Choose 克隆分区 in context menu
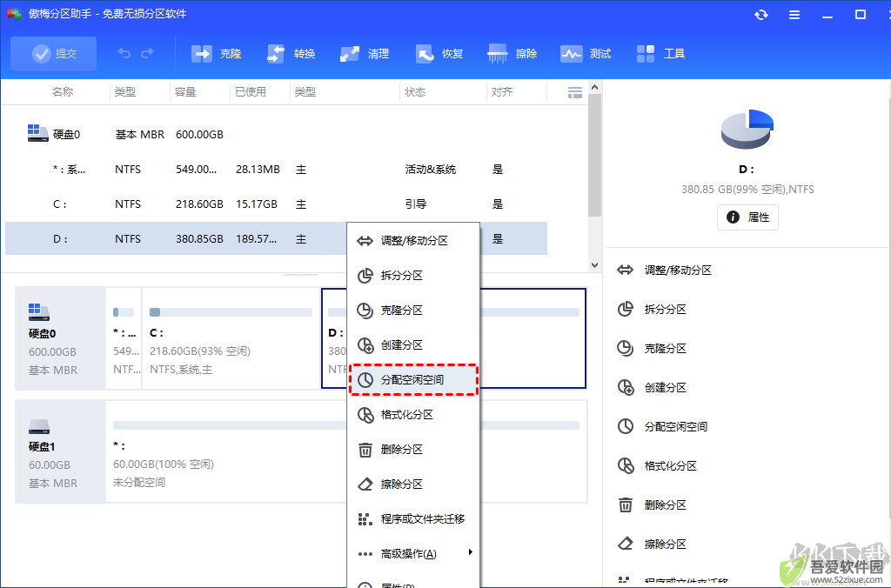891x588 pixels. 413,311
